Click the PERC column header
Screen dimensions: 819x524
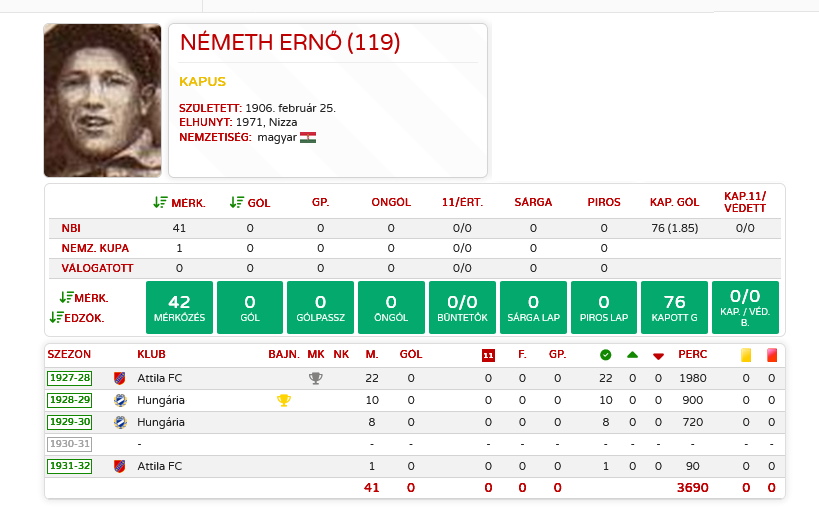(693, 354)
